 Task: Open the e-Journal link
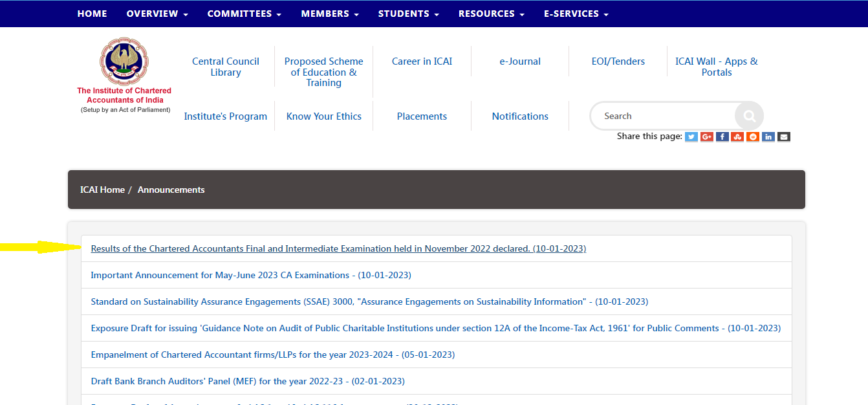pos(520,61)
